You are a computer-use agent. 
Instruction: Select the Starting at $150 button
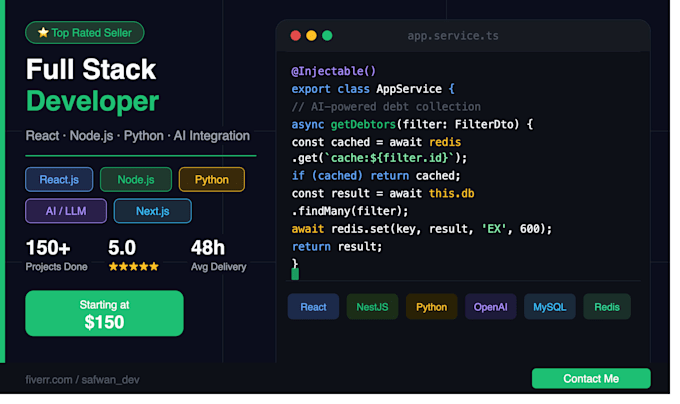[104, 313]
